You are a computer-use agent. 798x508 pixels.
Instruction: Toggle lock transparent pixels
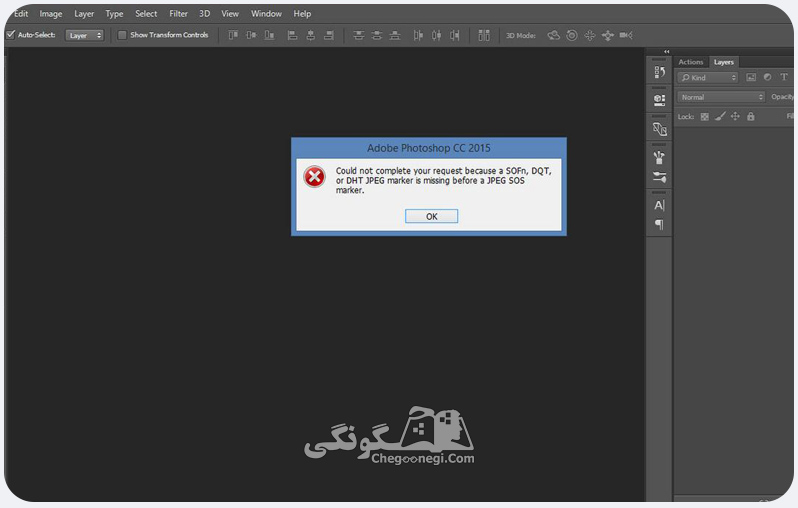click(x=704, y=117)
